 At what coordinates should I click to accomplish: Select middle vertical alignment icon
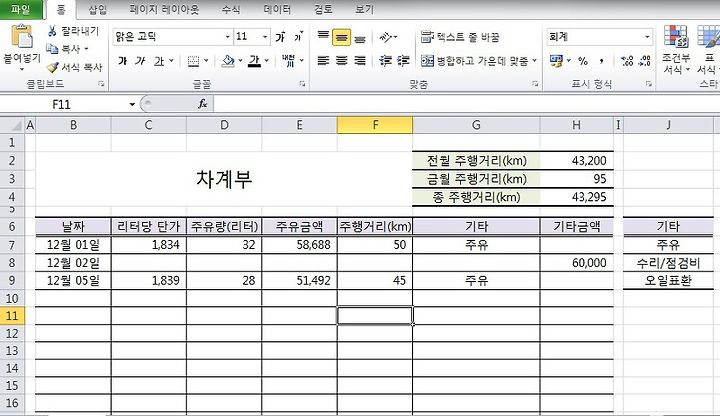coord(342,37)
